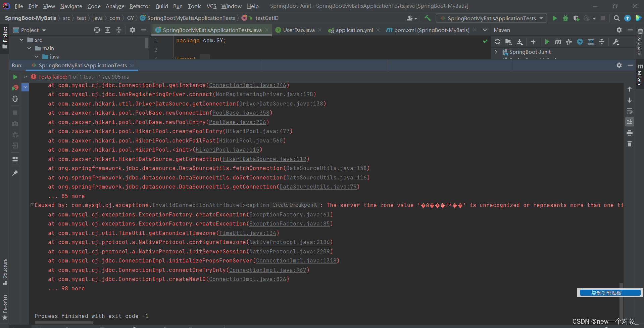Switch to UserDao.java tab
This screenshot has height=328, width=644.
click(299, 30)
